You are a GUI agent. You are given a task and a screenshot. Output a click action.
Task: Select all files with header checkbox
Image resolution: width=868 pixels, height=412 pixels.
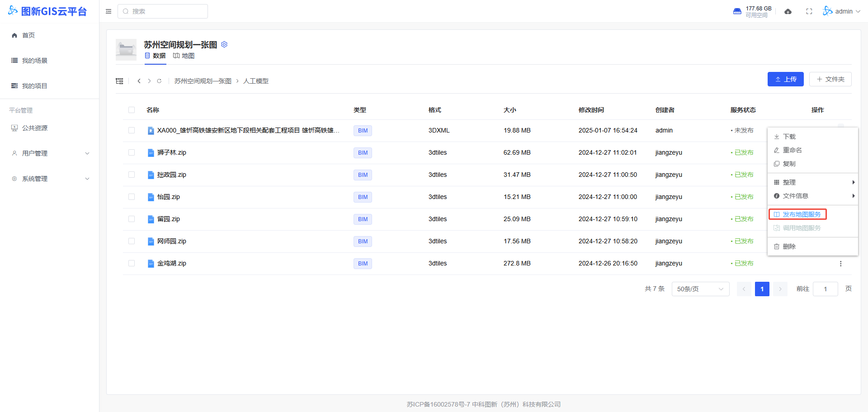[x=132, y=110]
